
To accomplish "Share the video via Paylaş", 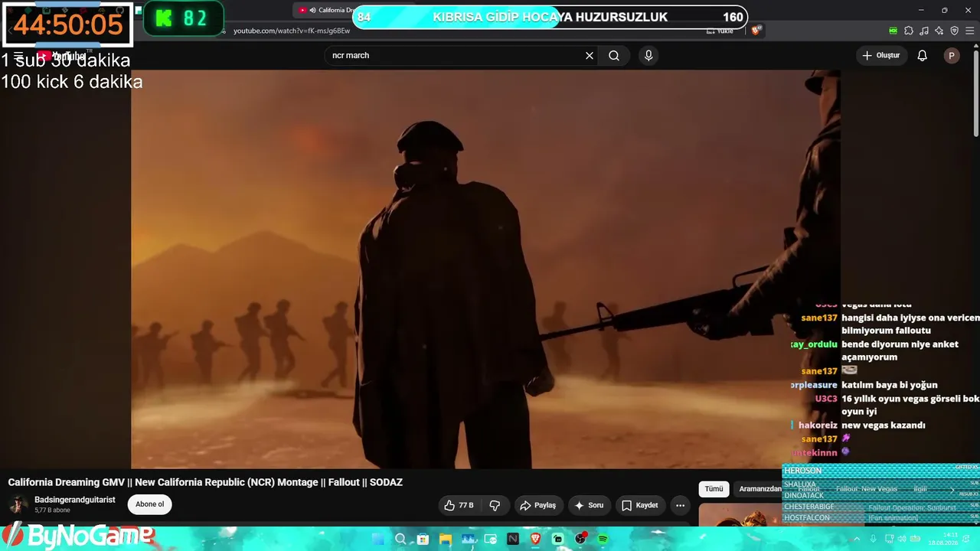I will tap(537, 505).
